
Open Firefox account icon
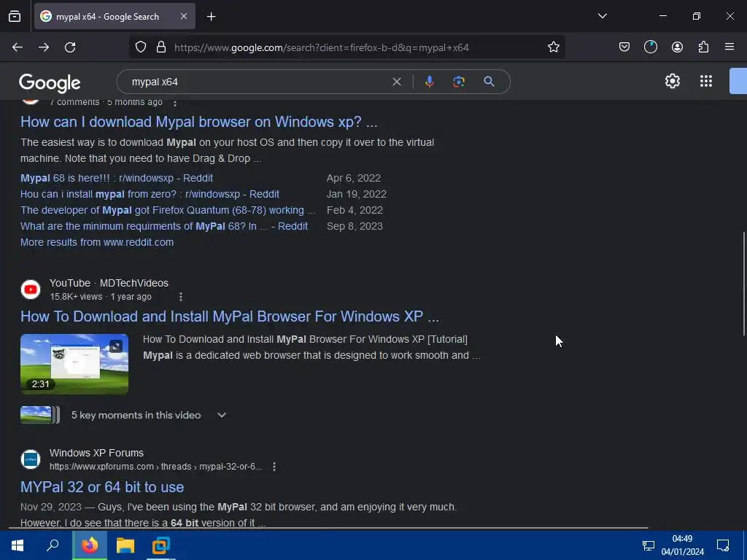point(677,47)
